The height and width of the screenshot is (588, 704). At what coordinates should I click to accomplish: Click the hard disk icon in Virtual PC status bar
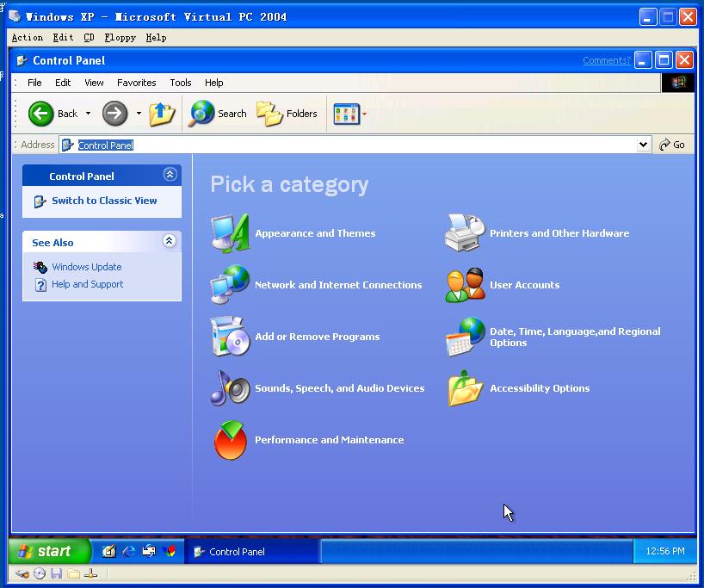pyautogui.click(x=22, y=573)
